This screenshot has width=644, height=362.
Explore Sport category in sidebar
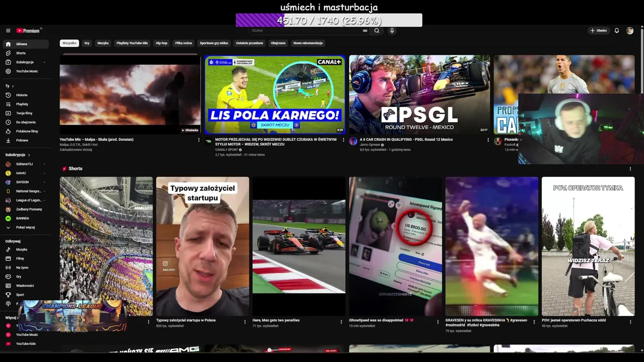pos(27,295)
